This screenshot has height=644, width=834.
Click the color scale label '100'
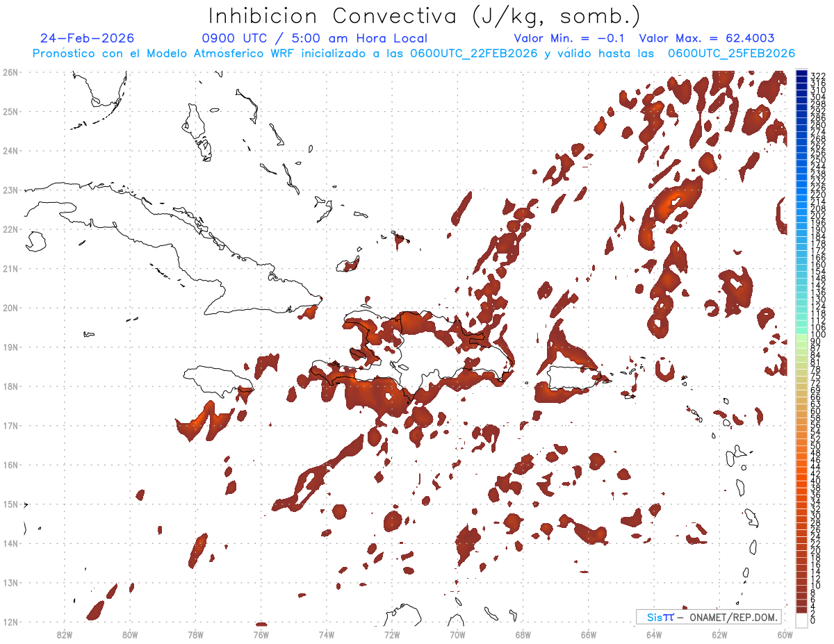(x=818, y=335)
